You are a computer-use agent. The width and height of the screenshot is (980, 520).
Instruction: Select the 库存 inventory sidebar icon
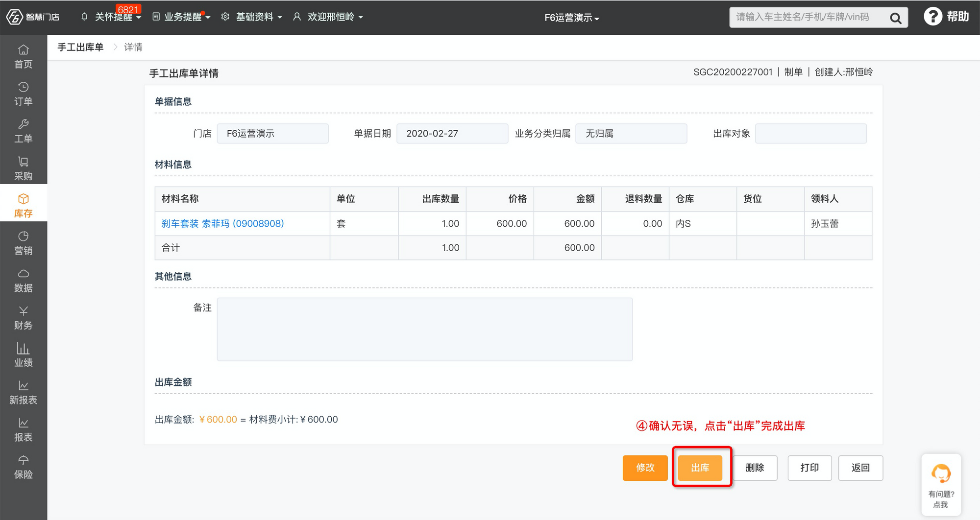(x=24, y=199)
